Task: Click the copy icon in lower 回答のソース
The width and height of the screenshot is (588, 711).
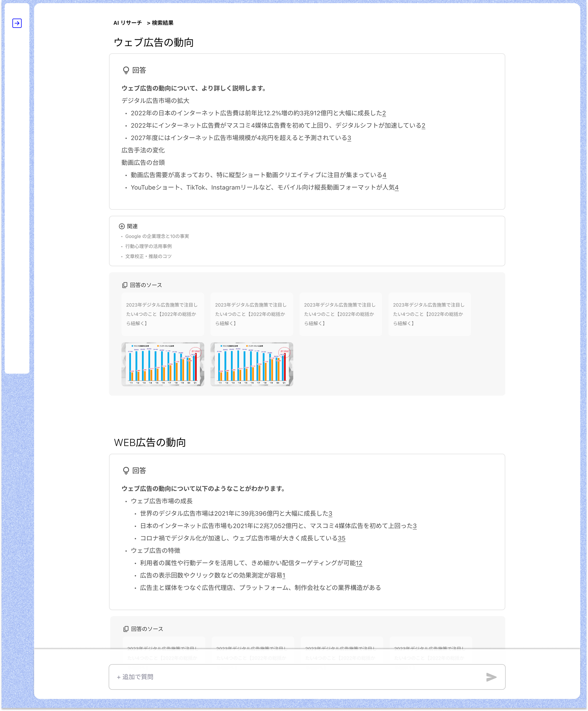Action: 126,629
